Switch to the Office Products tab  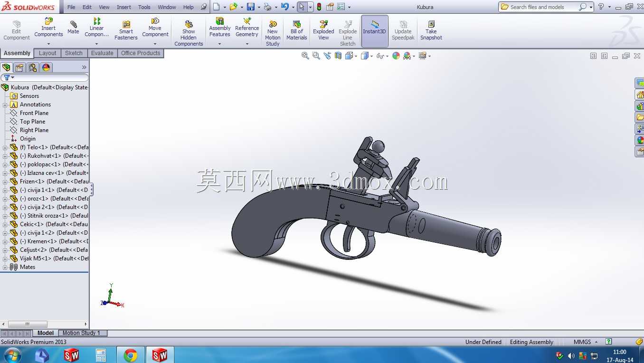[x=141, y=53]
